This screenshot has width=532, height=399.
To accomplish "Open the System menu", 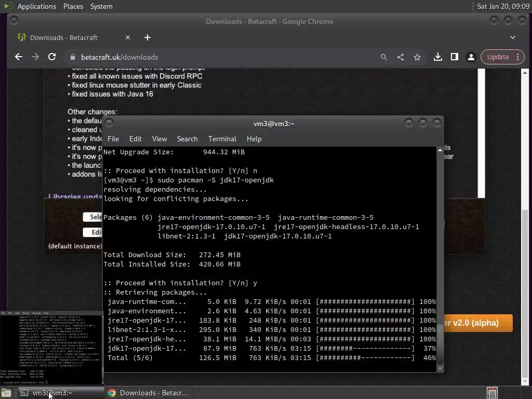I will (101, 6).
